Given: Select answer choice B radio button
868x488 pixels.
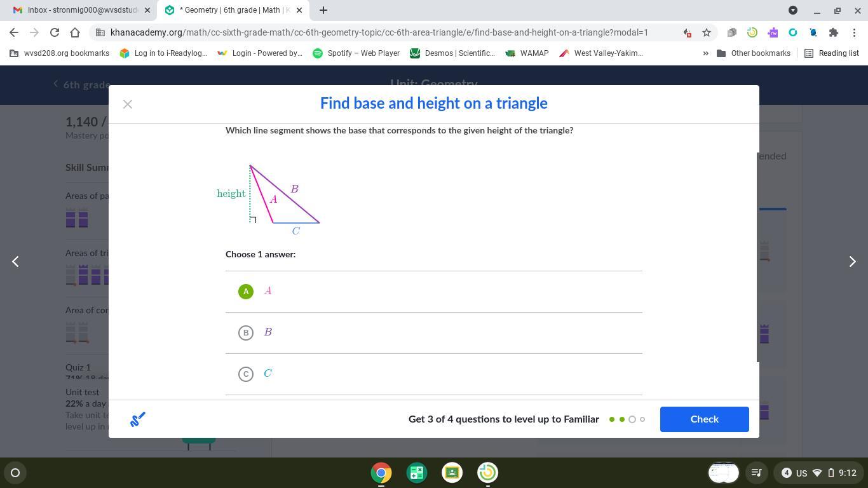Looking at the screenshot, I should click(x=246, y=333).
